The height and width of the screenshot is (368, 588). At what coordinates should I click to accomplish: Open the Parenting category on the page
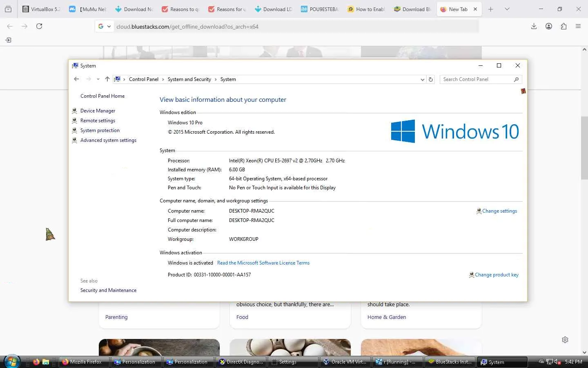click(x=116, y=317)
